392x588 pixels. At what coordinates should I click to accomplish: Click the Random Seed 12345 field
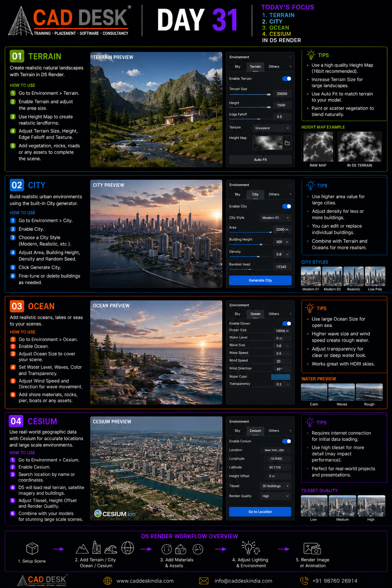(x=281, y=267)
